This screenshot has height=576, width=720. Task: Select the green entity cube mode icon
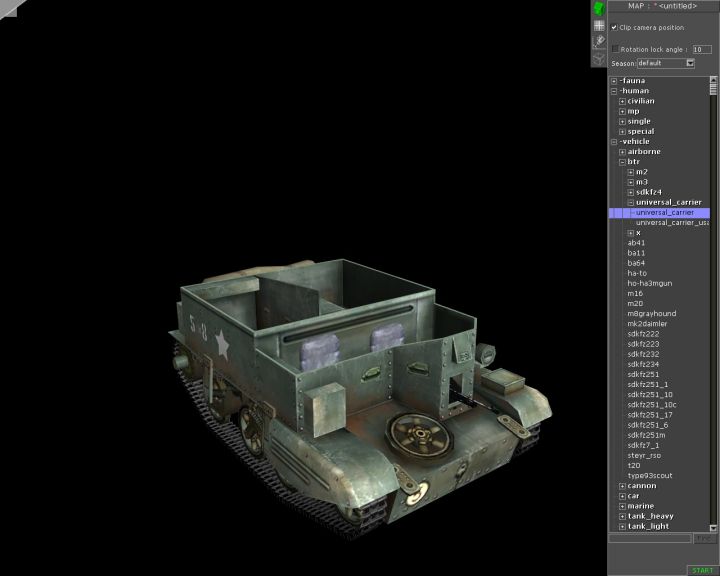coord(599,9)
